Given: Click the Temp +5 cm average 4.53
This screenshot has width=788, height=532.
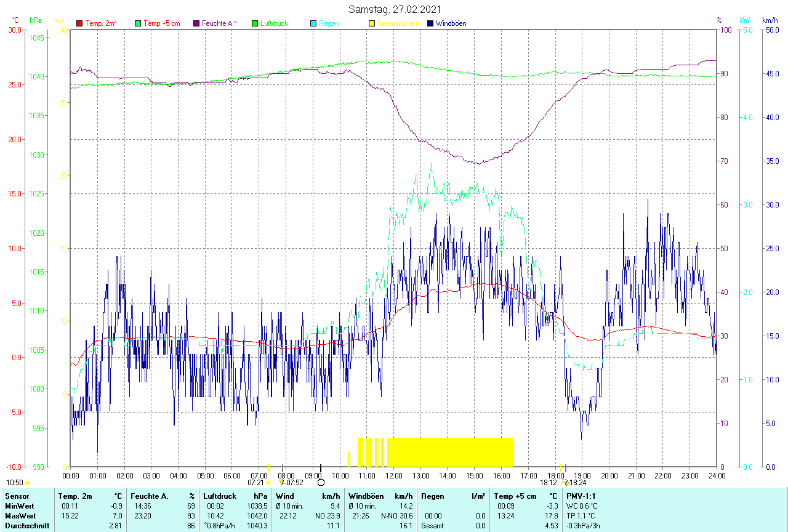Looking at the screenshot, I should pyautogui.click(x=552, y=526).
